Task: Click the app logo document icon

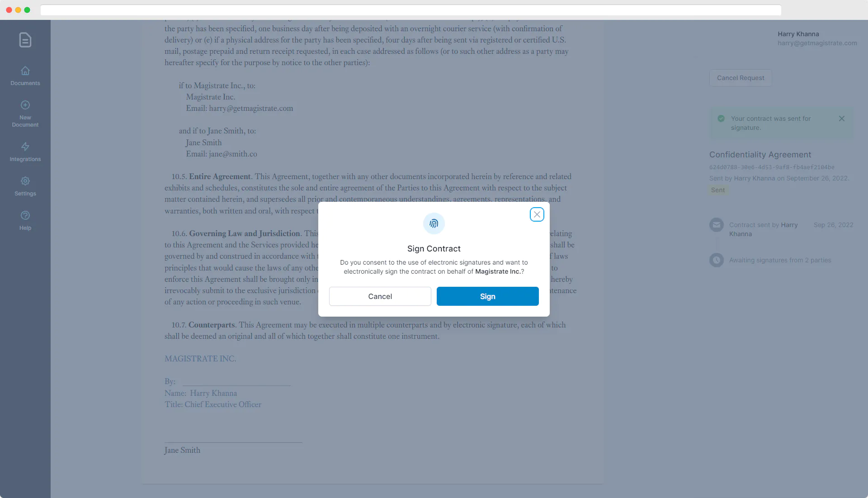Action: (x=25, y=40)
